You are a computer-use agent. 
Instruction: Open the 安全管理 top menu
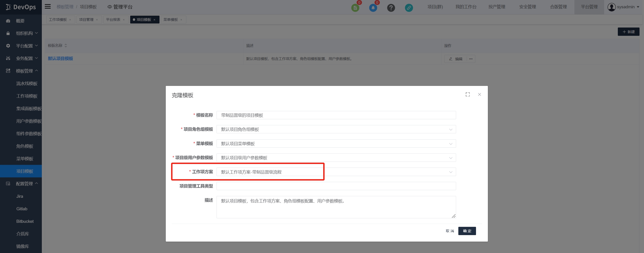coord(527,7)
